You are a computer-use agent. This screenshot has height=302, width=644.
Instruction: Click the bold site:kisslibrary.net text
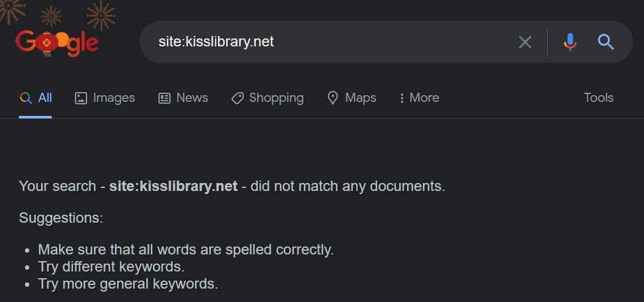pos(173,186)
